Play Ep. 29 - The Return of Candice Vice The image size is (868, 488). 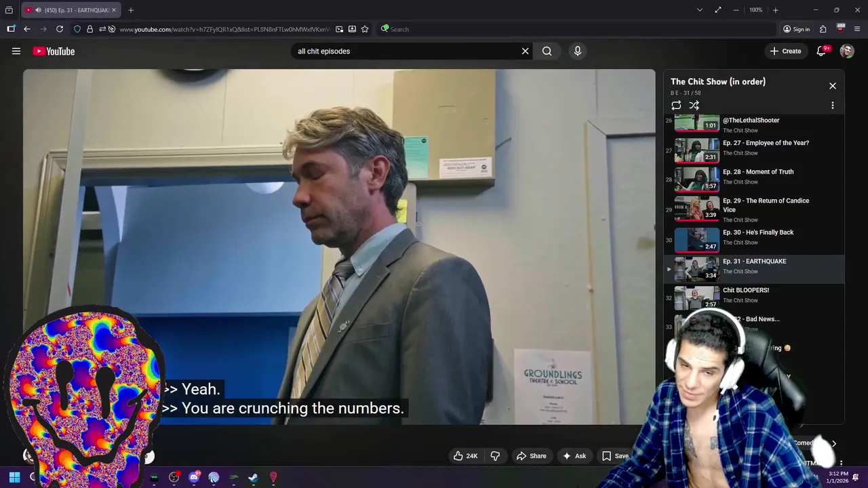755,209
